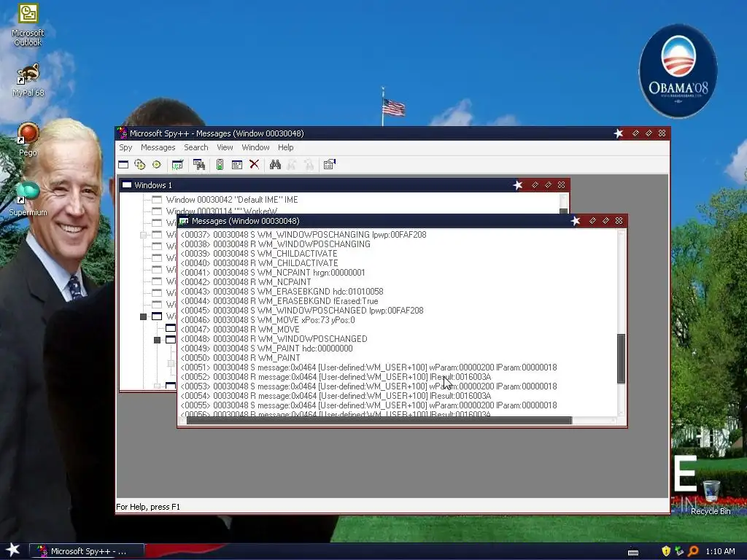747x560 pixels.
Task: Click the orange magnifier tray icon
Action: click(693, 551)
